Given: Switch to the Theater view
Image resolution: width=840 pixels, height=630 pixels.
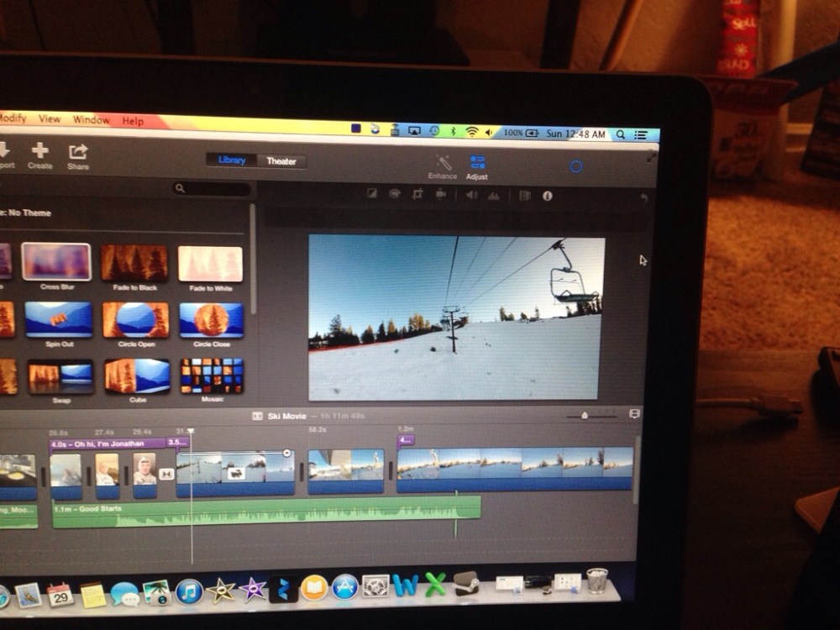Looking at the screenshot, I should (281, 161).
